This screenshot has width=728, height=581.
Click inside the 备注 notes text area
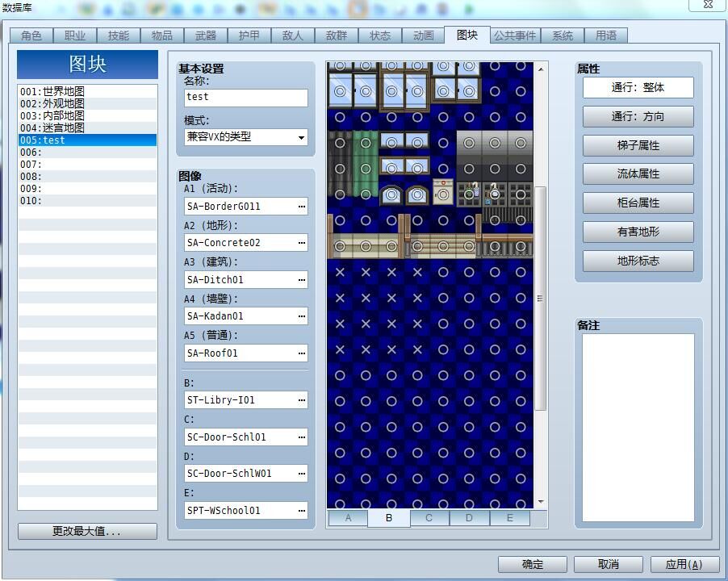[638, 428]
